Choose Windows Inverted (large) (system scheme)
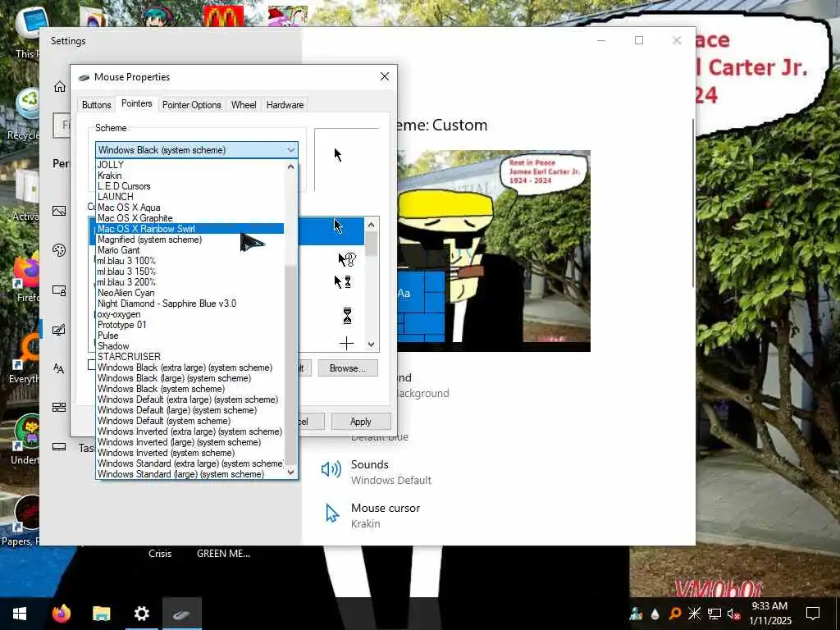This screenshot has width=840, height=630. tap(189, 442)
